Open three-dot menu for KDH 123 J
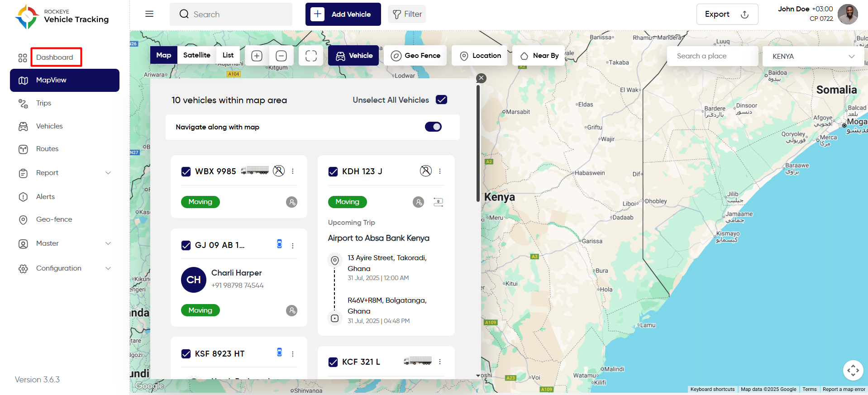The image size is (868, 395). click(x=440, y=171)
